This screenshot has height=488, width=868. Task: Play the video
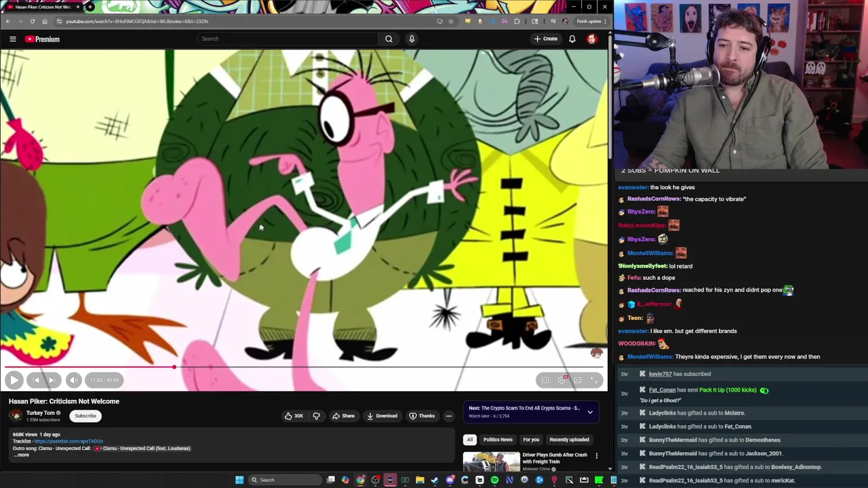click(14, 380)
